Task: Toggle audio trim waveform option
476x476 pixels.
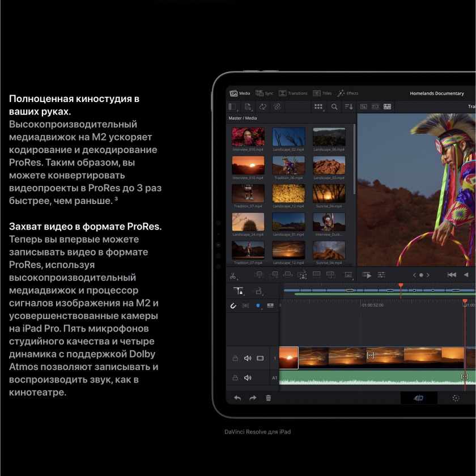Action: (245, 305)
